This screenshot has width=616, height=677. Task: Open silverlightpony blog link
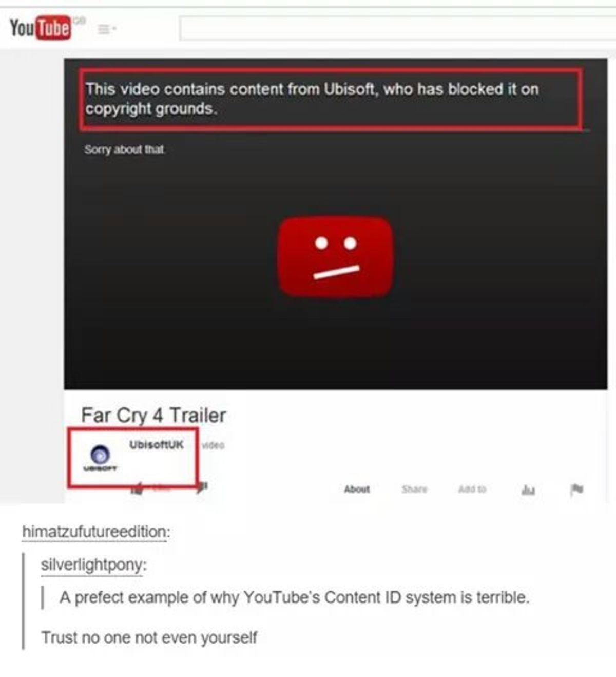point(93,565)
